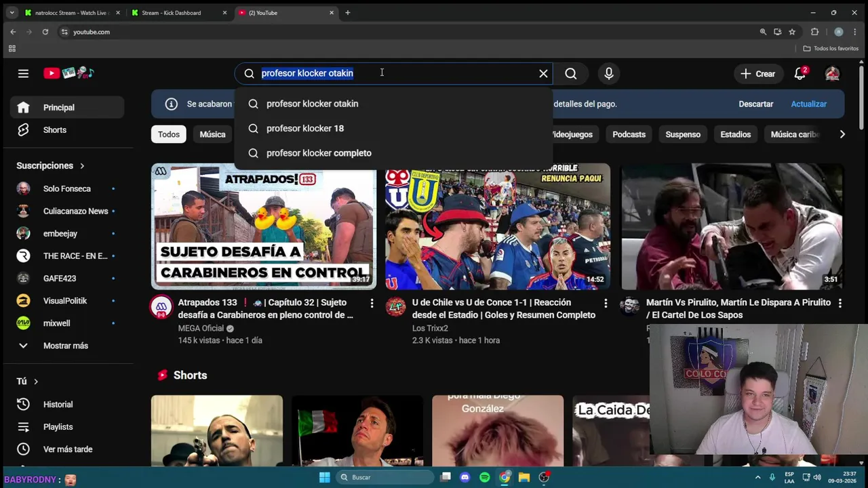The image size is (868, 488).
Task: Open Todos los favoritos folder
Action: (x=831, y=49)
